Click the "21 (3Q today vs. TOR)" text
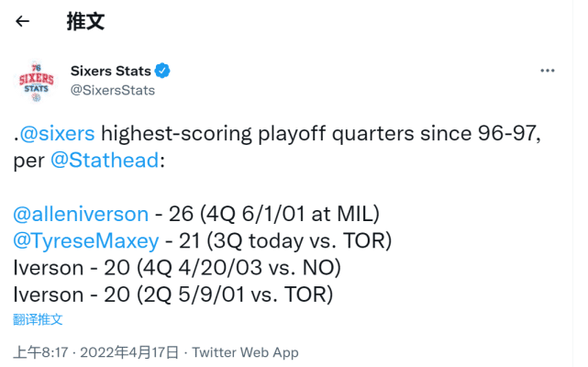This screenshot has width=588, height=367. (x=281, y=241)
